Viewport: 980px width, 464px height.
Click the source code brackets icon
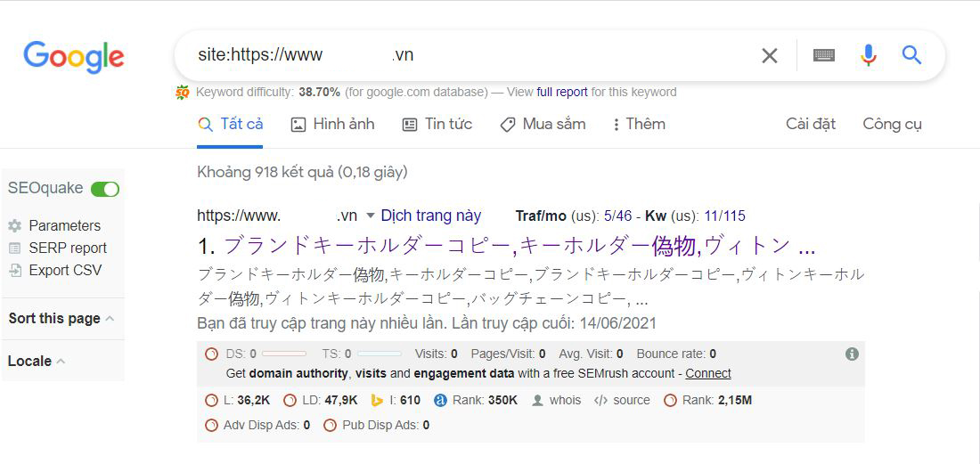click(x=600, y=400)
